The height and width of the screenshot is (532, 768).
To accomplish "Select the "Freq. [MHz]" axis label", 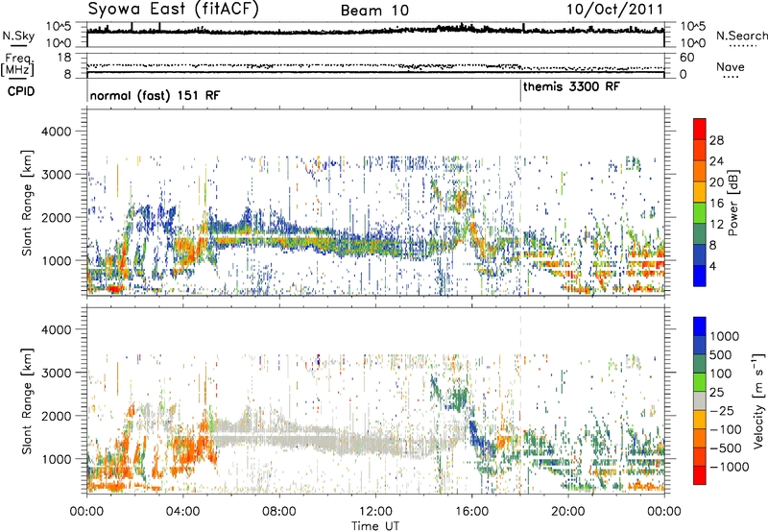I will pos(17,65).
